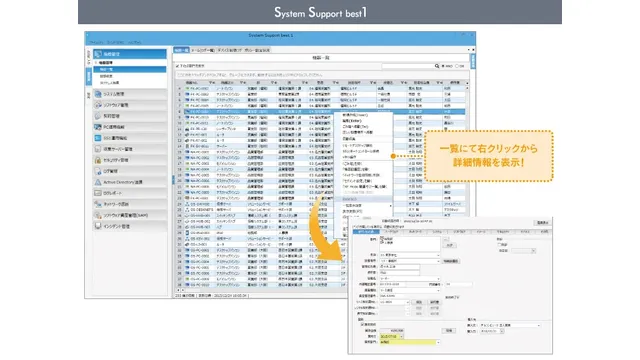Choose リモートデスクトップ接続 in the context menu
Screen dimensions: 640x360
pyautogui.click(x=358, y=145)
